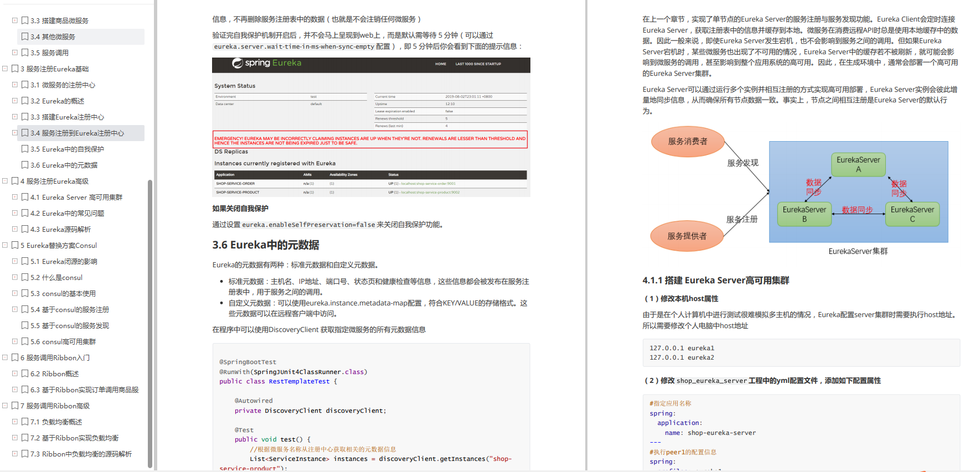This screenshot has height=472, width=980.
Task: Jump to bookmark label 5.4 基于consul的服务注册
Action: point(70,309)
